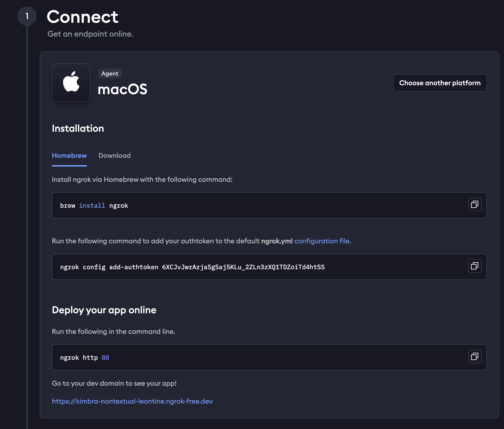Viewport: 504px width, 429px height.
Task: Open the ngrok-free.dev domain link
Action: (x=132, y=401)
